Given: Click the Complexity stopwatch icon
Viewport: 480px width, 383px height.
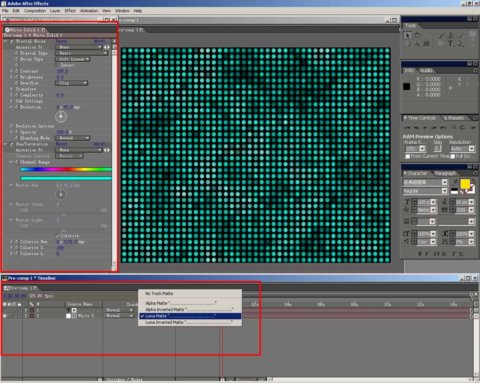Looking at the screenshot, I should (x=16, y=95).
